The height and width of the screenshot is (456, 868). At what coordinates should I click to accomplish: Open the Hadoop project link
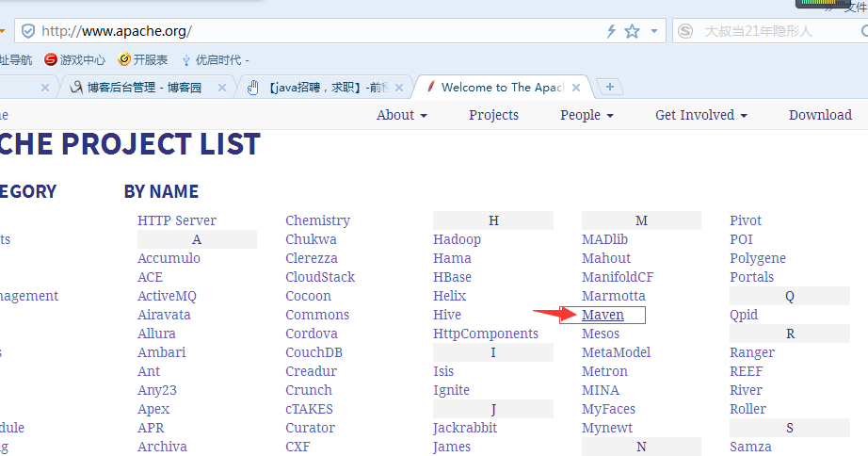tap(457, 239)
